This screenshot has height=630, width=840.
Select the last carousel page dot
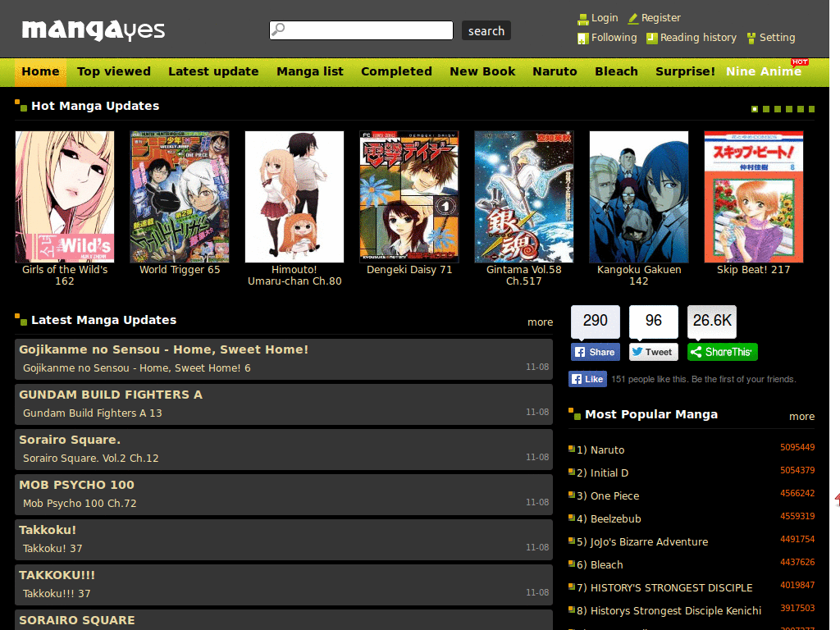(x=811, y=109)
